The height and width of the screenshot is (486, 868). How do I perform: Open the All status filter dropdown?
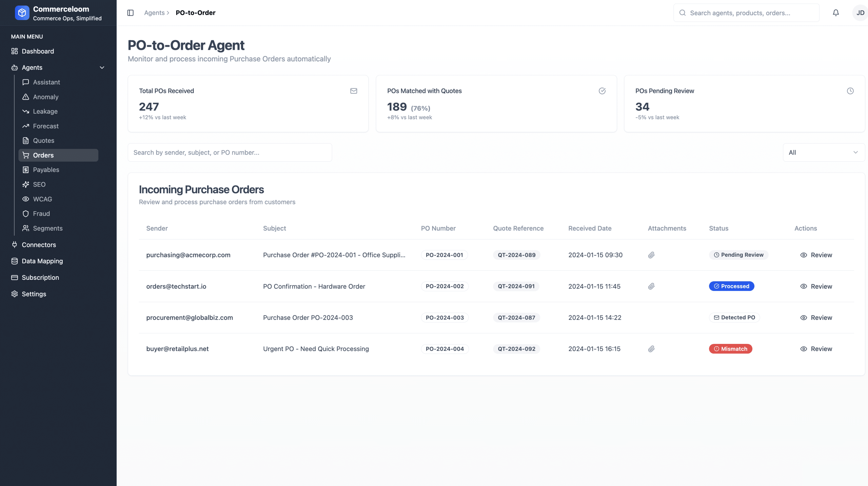coord(823,153)
